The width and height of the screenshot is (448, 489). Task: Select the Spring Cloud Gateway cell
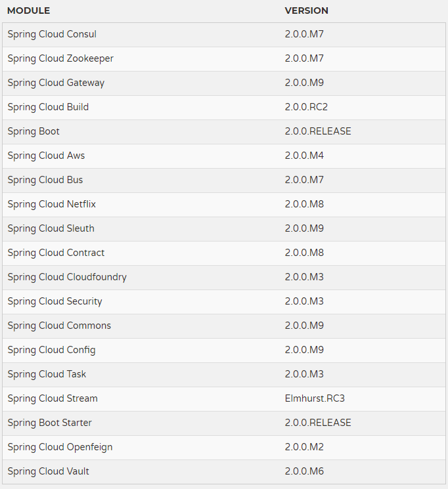click(x=56, y=83)
